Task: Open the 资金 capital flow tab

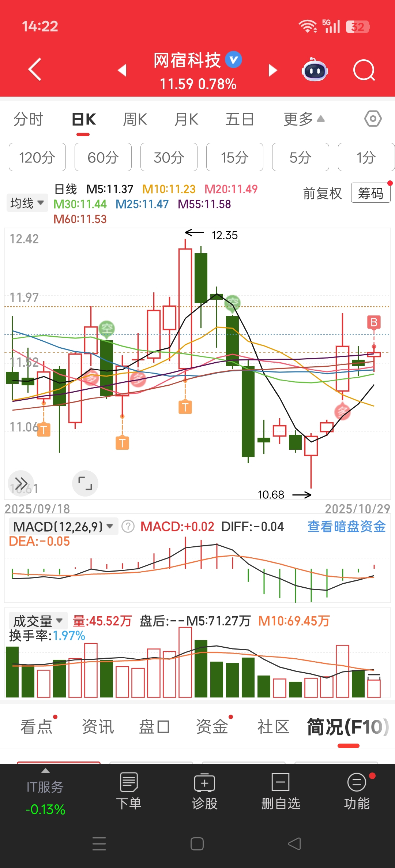Action: [x=212, y=727]
